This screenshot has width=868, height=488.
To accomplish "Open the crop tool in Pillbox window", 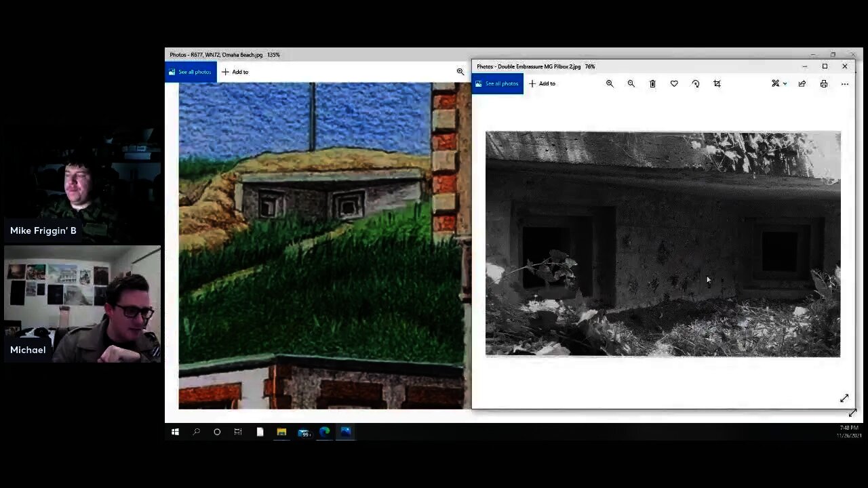I will pos(717,83).
